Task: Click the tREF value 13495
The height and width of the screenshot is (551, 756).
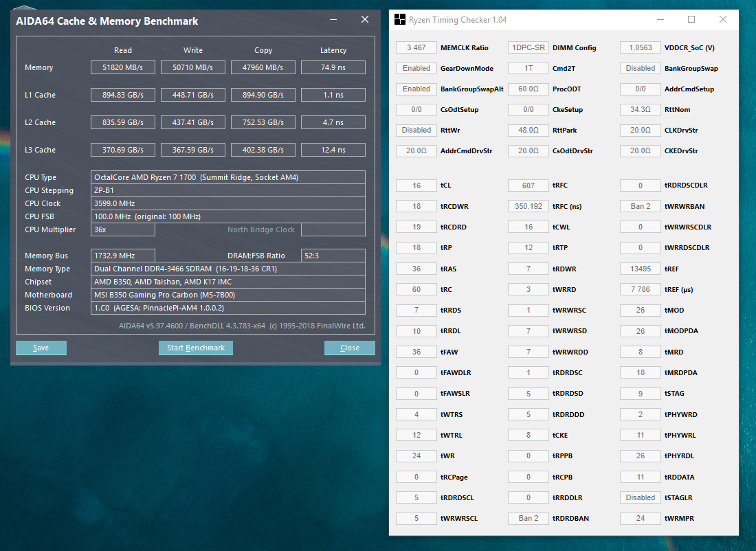Action: click(x=641, y=269)
